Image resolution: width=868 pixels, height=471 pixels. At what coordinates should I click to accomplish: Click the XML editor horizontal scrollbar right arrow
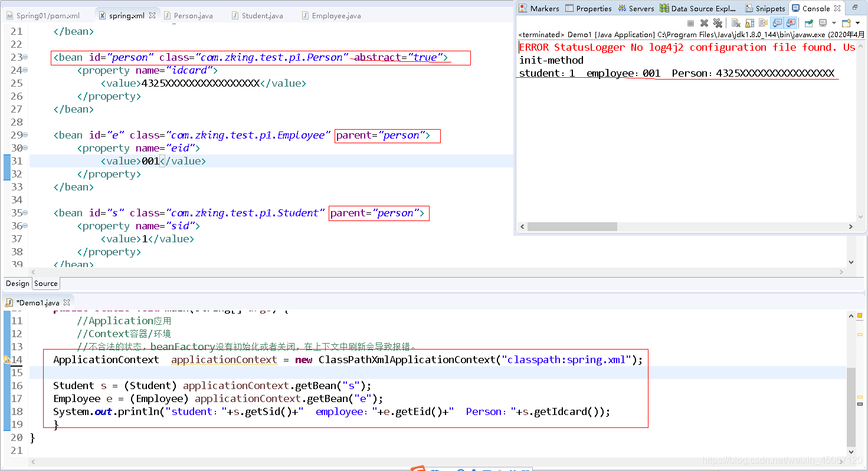click(843, 272)
